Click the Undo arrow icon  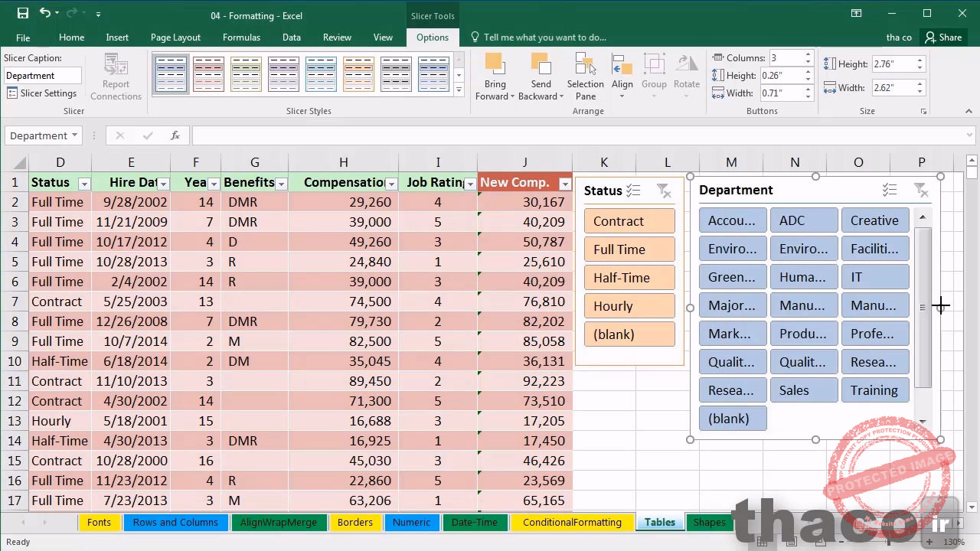pyautogui.click(x=44, y=13)
